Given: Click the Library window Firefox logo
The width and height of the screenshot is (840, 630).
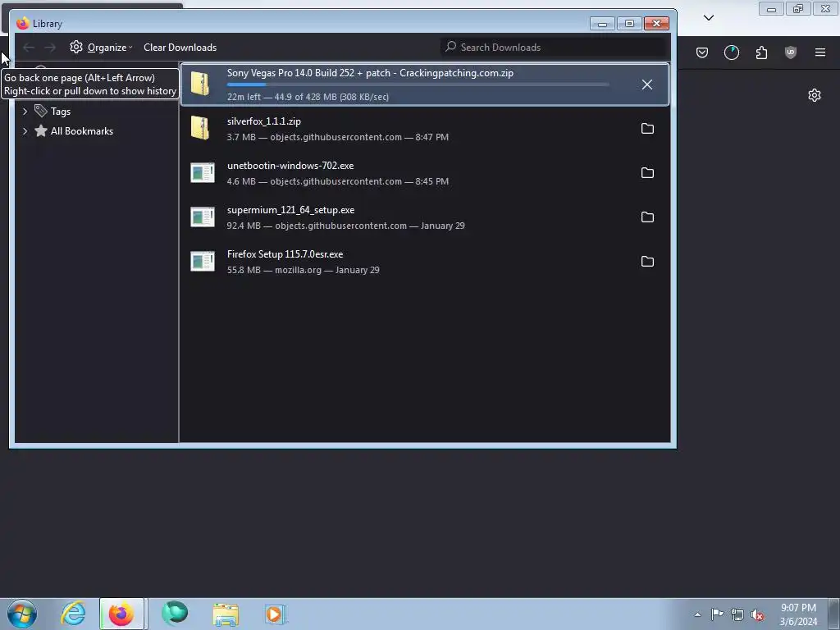Looking at the screenshot, I should click(22, 24).
